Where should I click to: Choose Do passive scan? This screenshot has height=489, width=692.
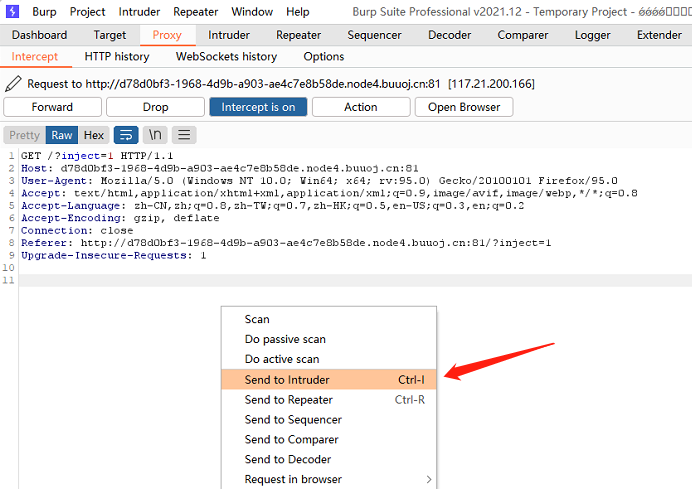(329, 339)
